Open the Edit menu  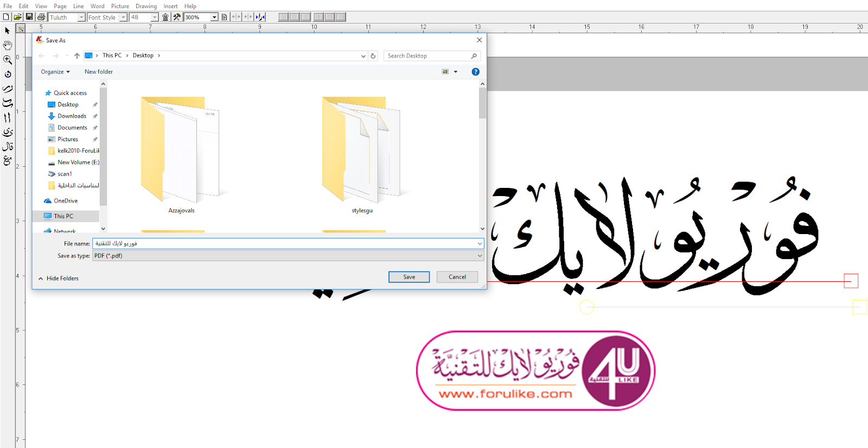(23, 6)
